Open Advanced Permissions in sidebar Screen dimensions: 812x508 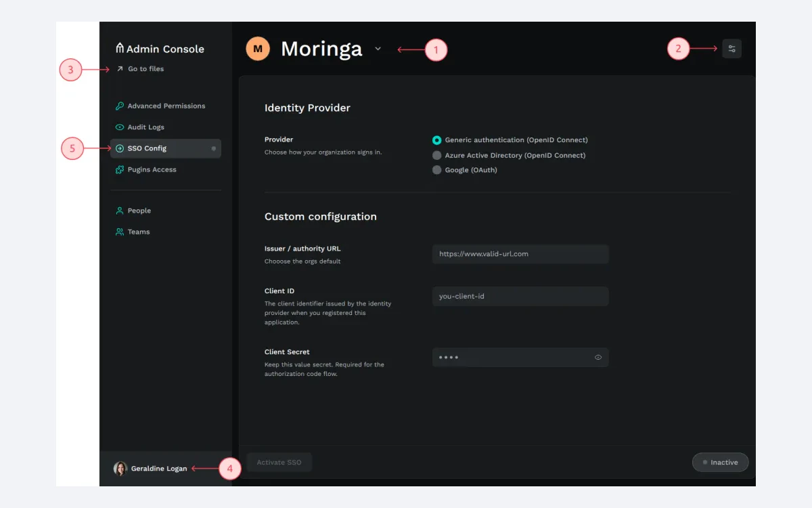(x=166, y=106)
